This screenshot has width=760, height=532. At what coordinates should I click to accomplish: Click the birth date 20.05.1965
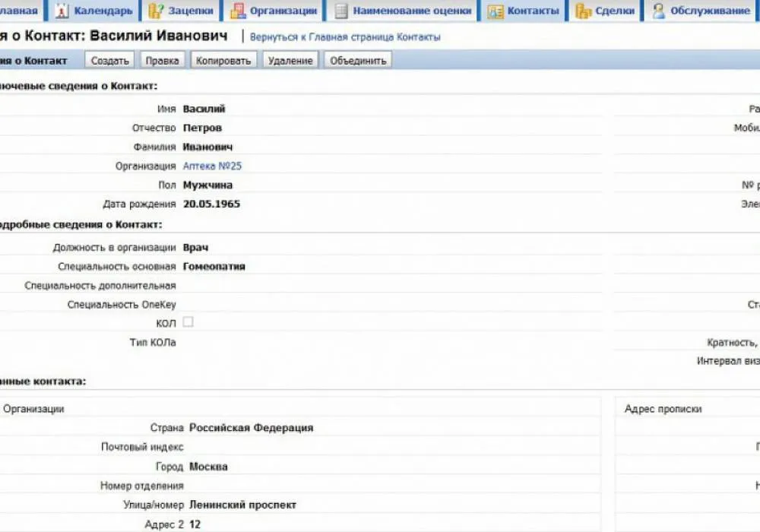pos(212,204)
